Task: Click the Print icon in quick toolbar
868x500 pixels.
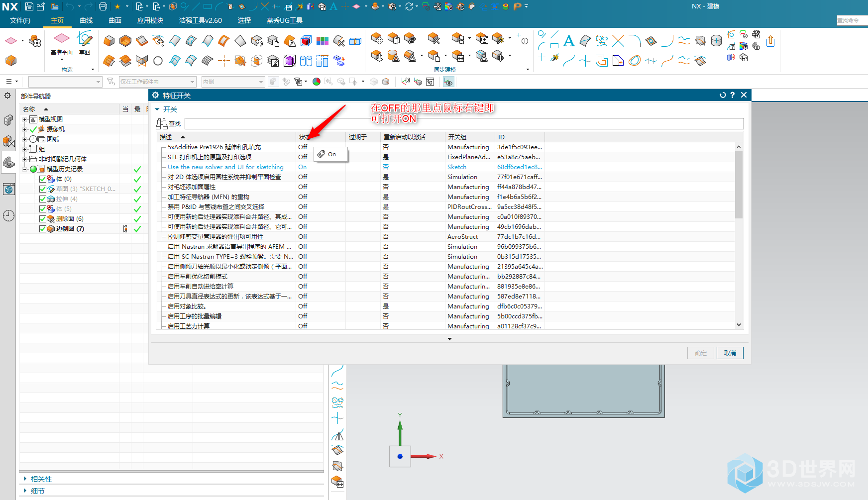Action: pos(103,6)
